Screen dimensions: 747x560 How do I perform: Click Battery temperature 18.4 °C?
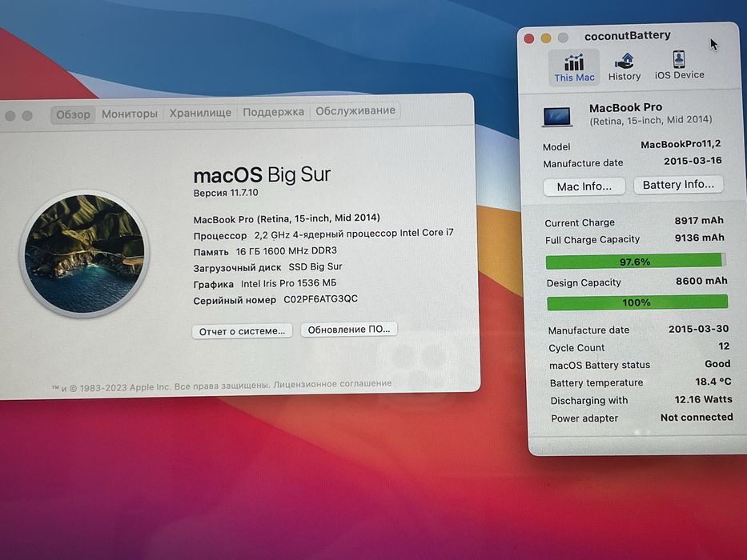pyautogui.click(x=713, y=382)
